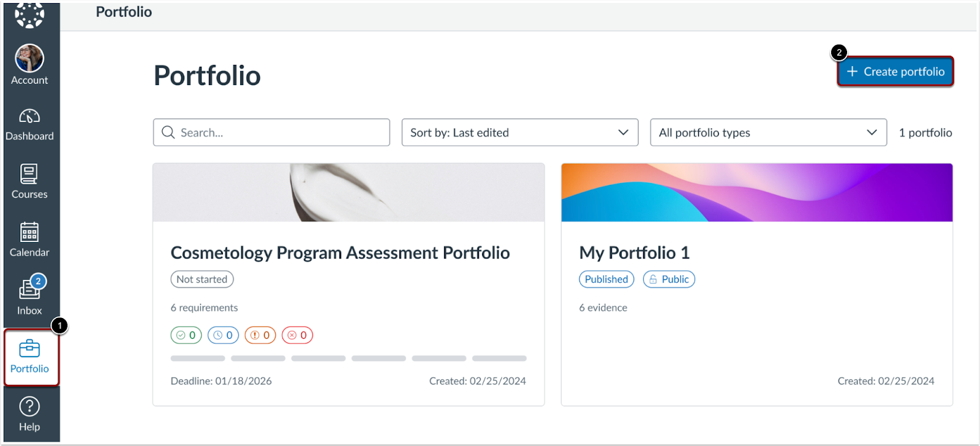Open the Cosmetology Program Assessment Portfolio
Viewport: 980px width, 446px height.
tap(339, 252)
